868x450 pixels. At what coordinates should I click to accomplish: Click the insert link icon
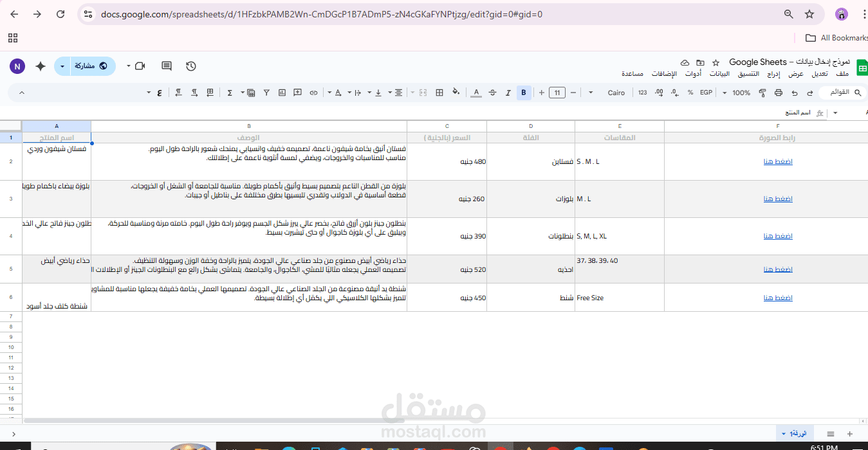coord(313,93)
